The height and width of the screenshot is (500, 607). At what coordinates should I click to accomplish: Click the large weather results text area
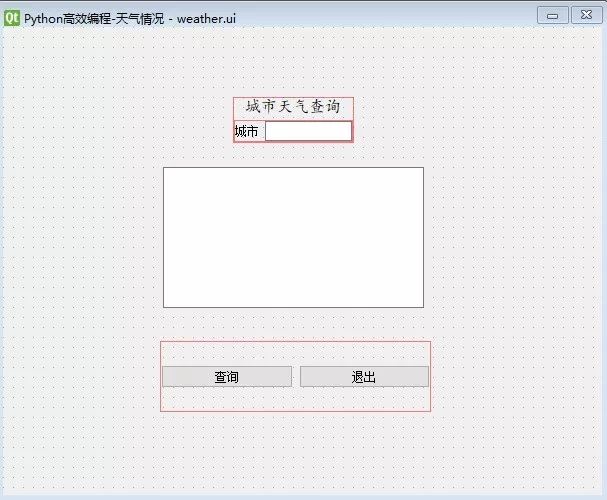[x=293, y=237]
